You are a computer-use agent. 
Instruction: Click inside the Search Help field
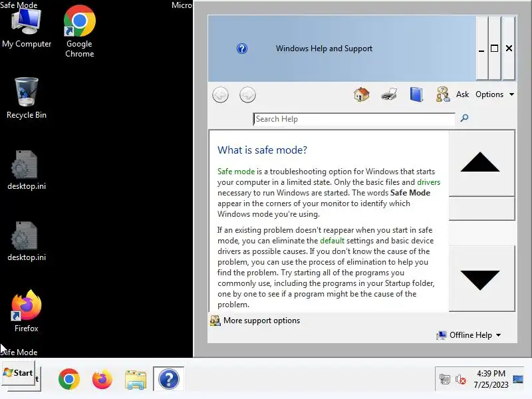[x=354, y=119]
